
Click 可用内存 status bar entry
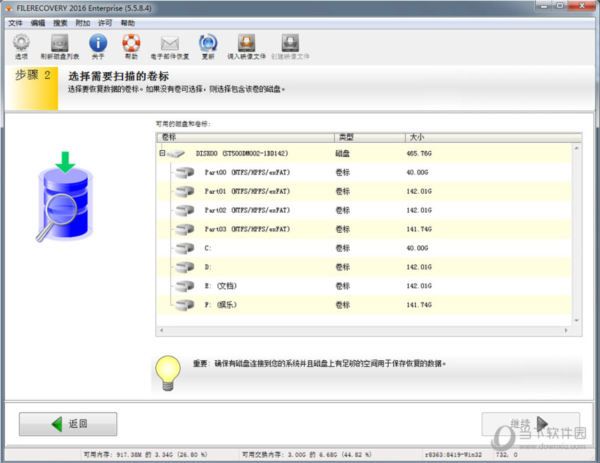145,455
